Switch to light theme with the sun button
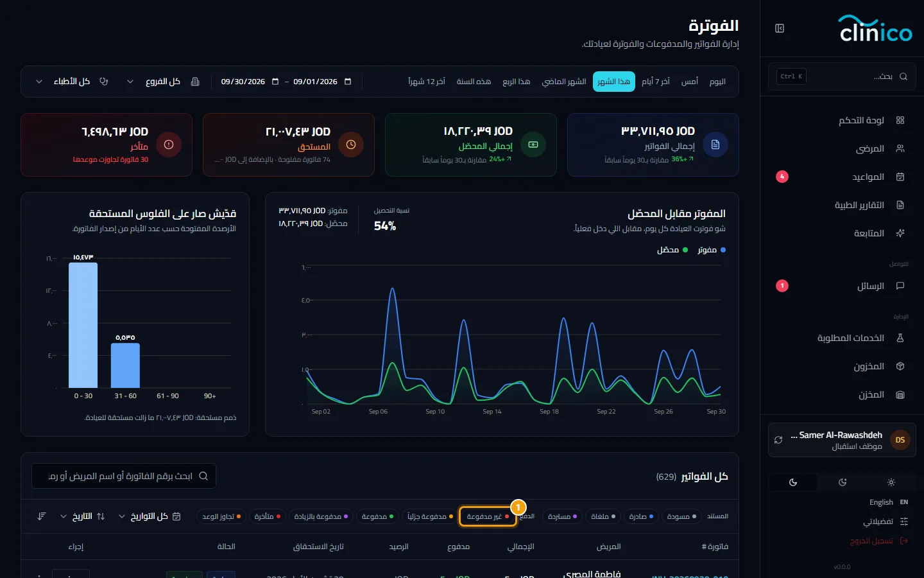924x578 pixels. click(x=891, y=482)
